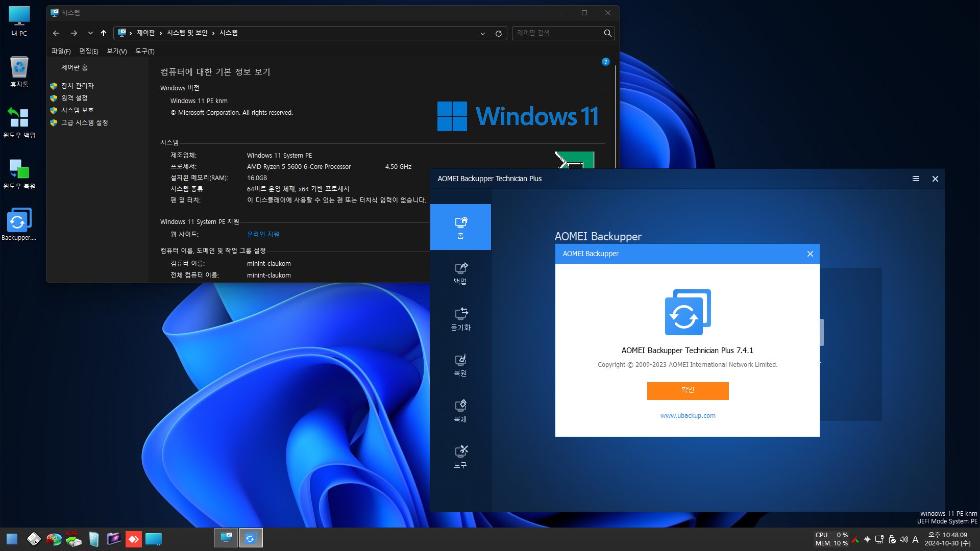Open the 내 PC desktop icon
This screenshot has height=551, width=980.
click(x=19, y=21)
